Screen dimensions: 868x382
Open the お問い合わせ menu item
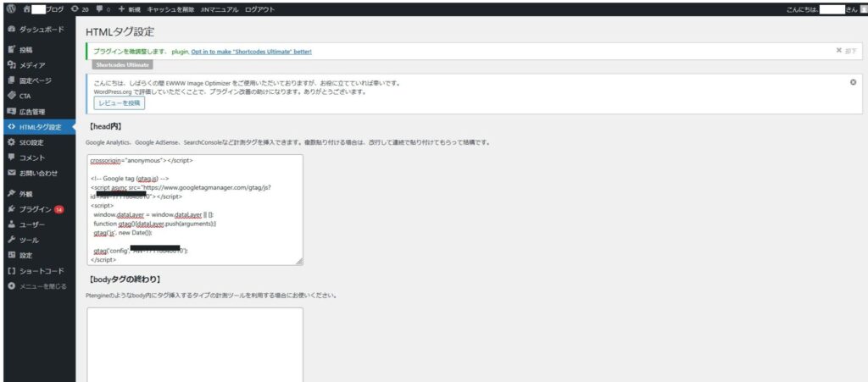point(37,173)
